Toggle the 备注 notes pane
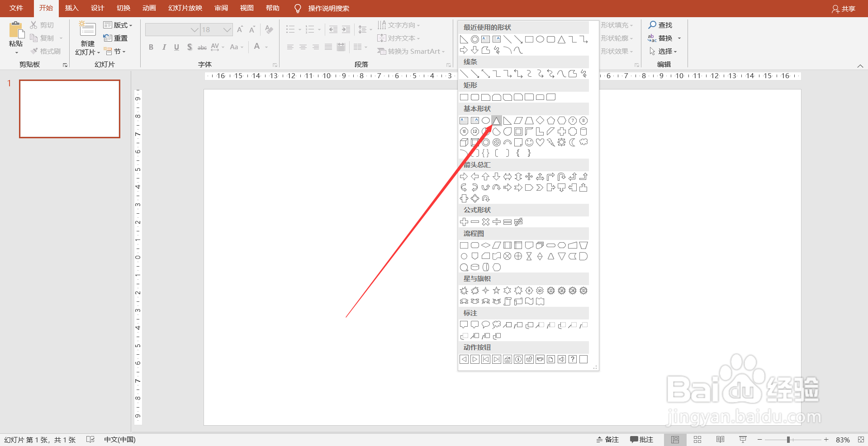The image size is (868, 446). pos(607,440)
